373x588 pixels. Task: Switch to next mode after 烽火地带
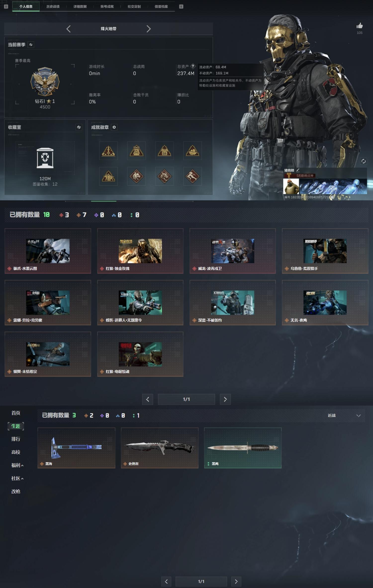148,29
